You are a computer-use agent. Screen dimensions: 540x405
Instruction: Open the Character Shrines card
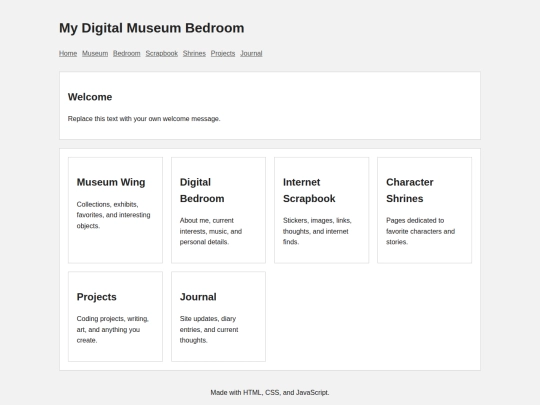(425, 210)
